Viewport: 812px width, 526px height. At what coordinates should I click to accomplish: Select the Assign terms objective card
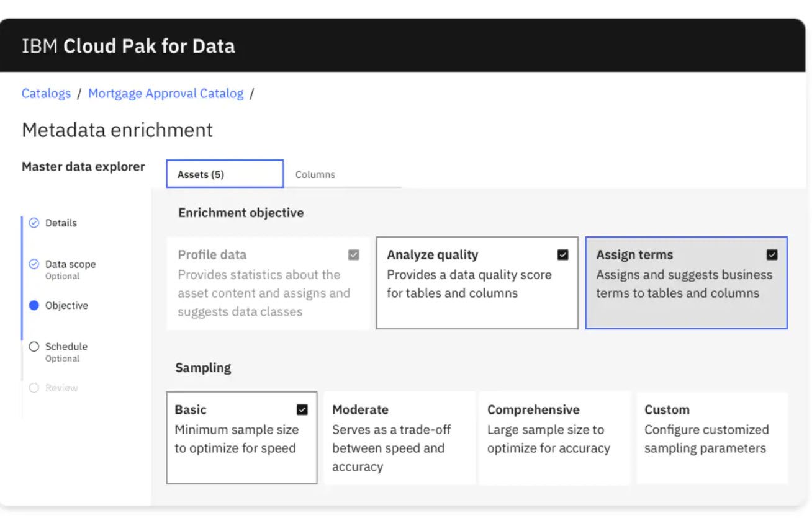pyautogui.click(x=687, y=283)
